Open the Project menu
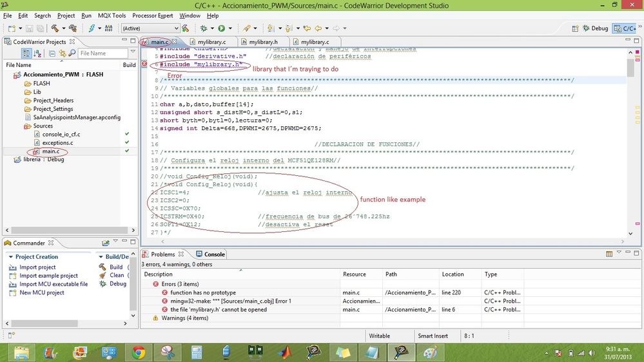This screenshot has height=362, width=644. click(66, 15)
